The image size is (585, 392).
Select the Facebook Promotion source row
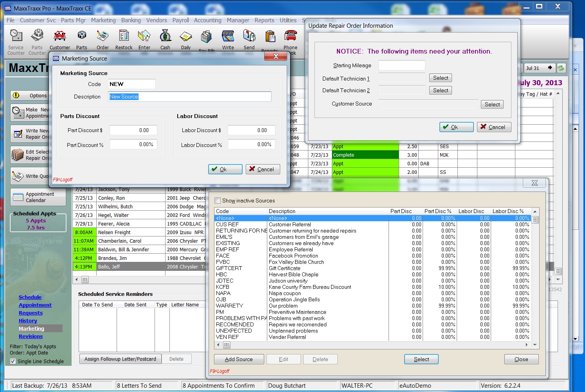[373, 256]
